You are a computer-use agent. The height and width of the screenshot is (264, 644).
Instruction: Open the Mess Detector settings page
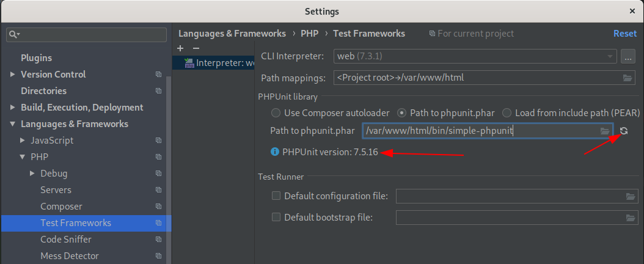coord(70,256)
